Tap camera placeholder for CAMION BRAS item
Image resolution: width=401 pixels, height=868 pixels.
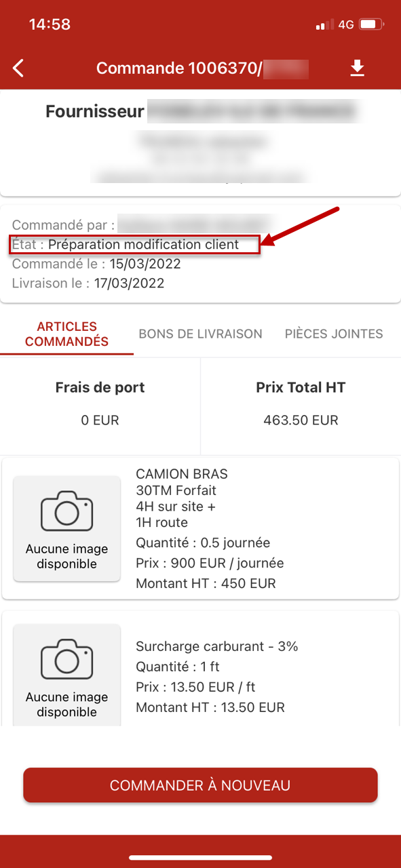(x=66, y=528)
